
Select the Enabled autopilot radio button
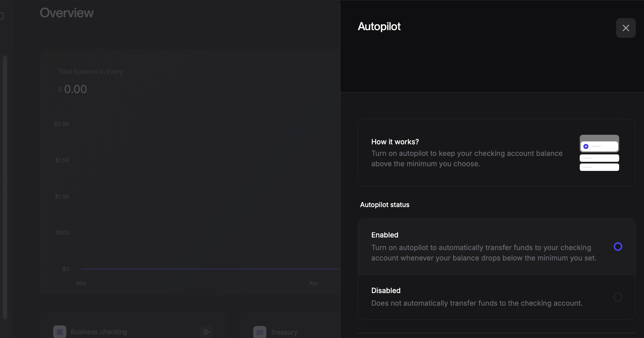coord(618,247)
